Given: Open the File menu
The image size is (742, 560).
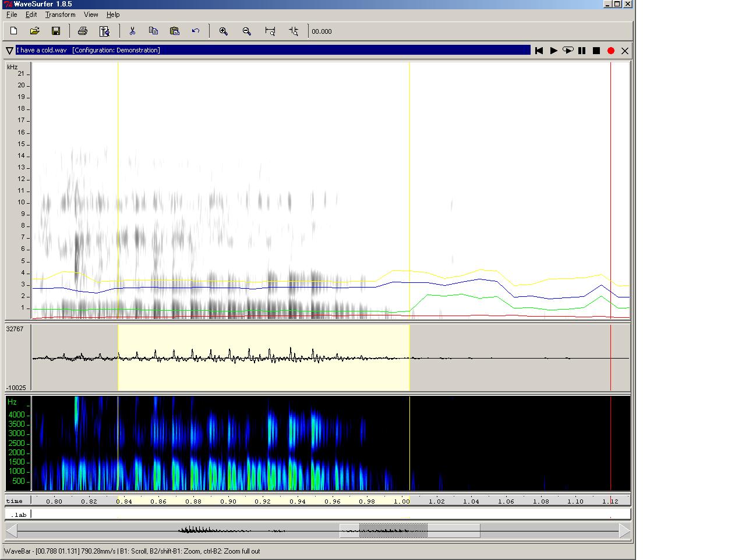Looking at the screenshot, I should [12, 15].
